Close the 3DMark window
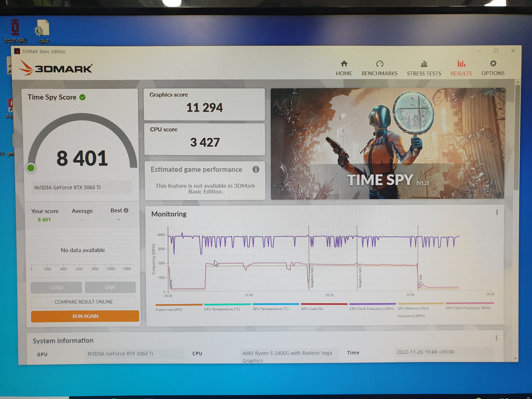532x399 pixels. tap(513, 51)
